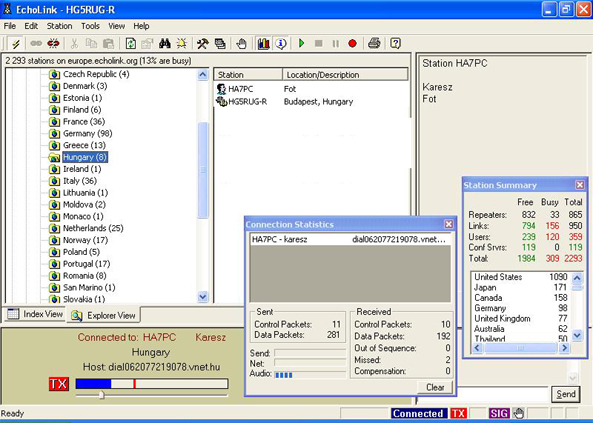Open the Help menu

[x=141, y=26]
